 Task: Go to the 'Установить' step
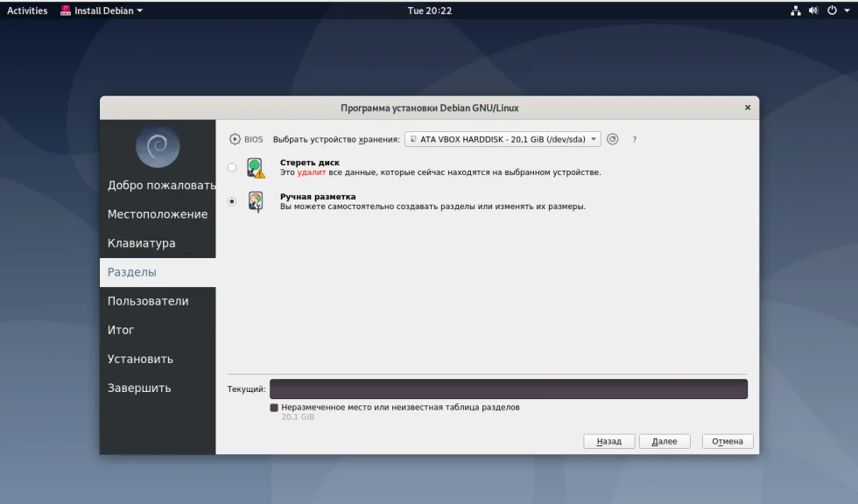tap(158, 359)
